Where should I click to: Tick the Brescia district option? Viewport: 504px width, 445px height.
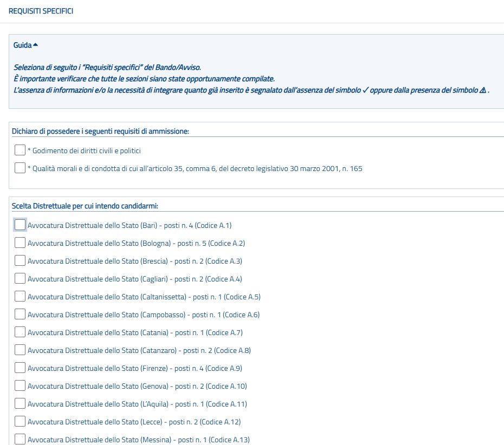click(20, 260)
